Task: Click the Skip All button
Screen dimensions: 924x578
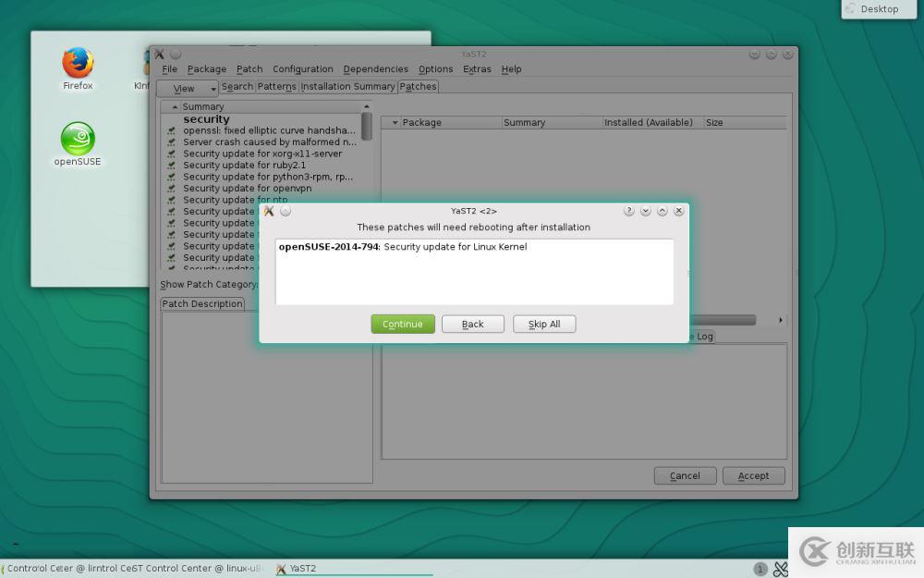Action: coord(544,325)
